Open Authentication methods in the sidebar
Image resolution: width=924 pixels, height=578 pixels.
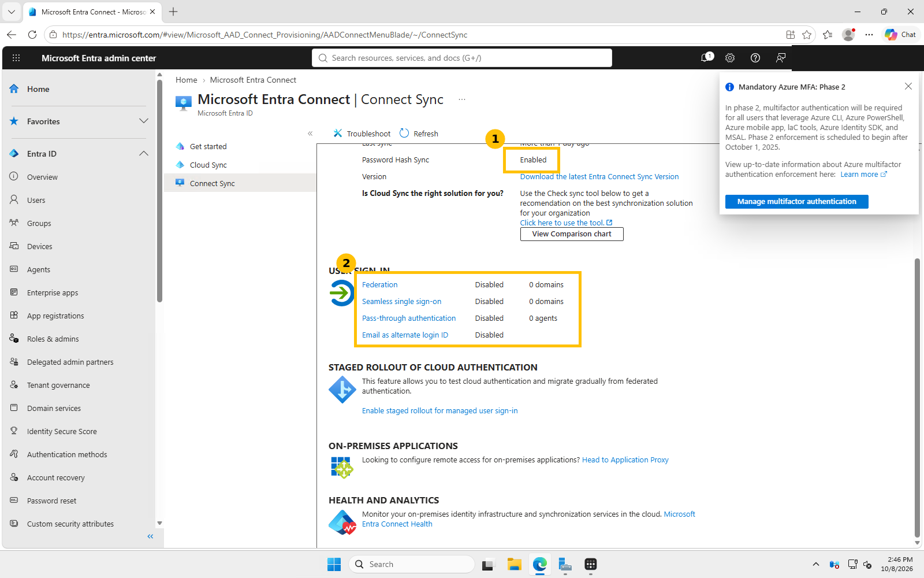tap(67, 454)
